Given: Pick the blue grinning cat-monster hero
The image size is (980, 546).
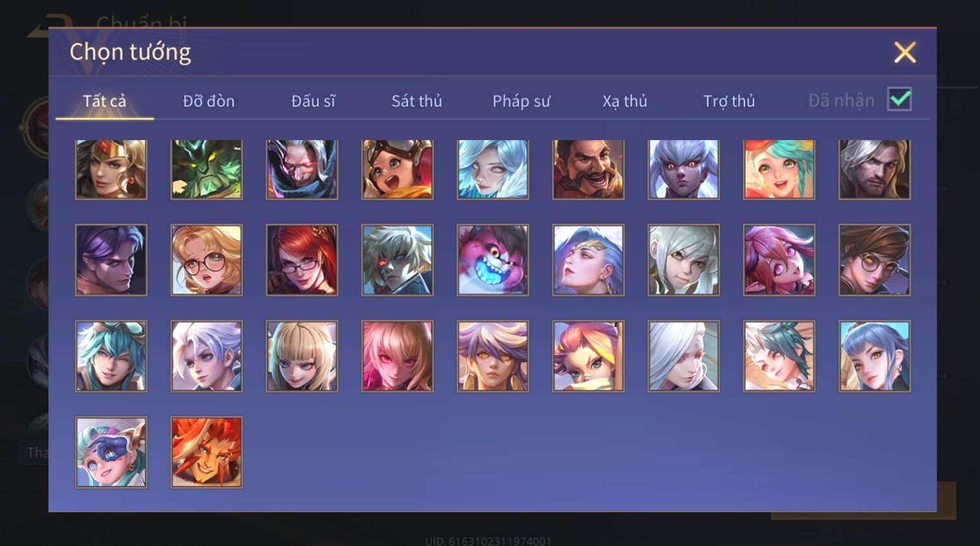Looking at the screenshot, I should click(493, 260).
